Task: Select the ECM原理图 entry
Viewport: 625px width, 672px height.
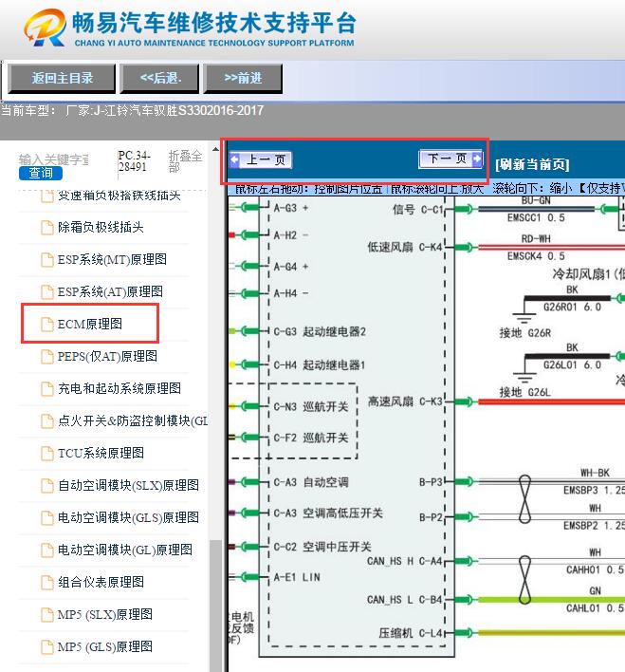Action: 90,324
